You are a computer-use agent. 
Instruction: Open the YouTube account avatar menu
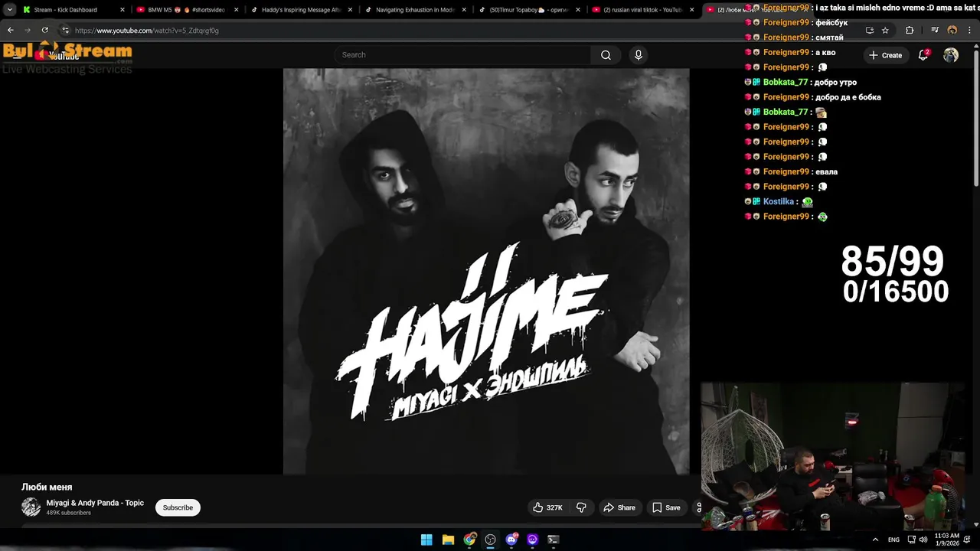click(x=951, y=55)
